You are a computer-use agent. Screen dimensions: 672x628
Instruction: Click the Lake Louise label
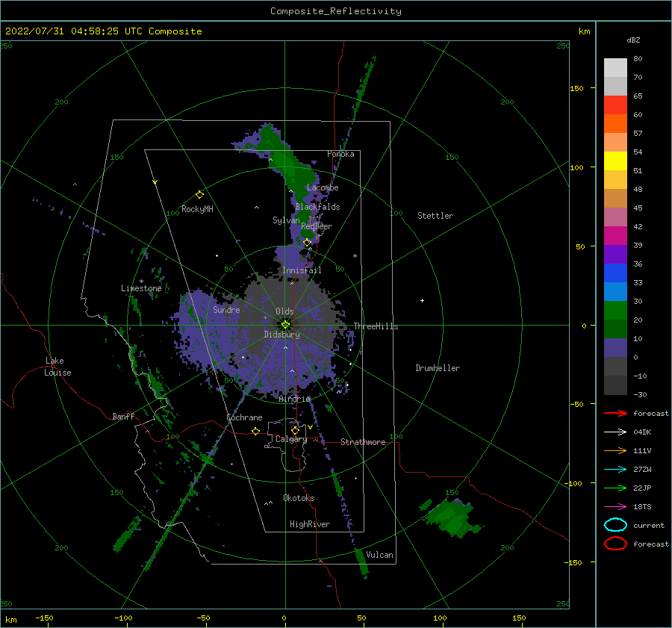point(57,367)
